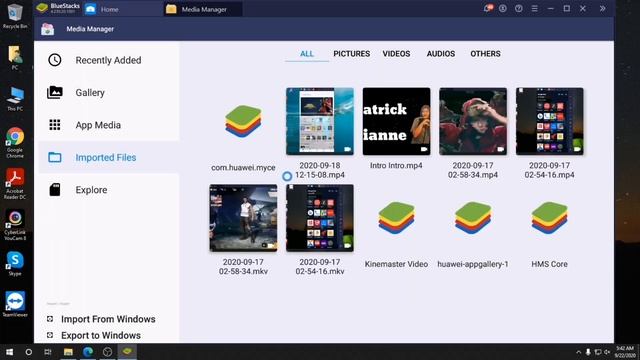Open the BlueStacks account icon
Screen dimensions: 640x360
point(503,8)
